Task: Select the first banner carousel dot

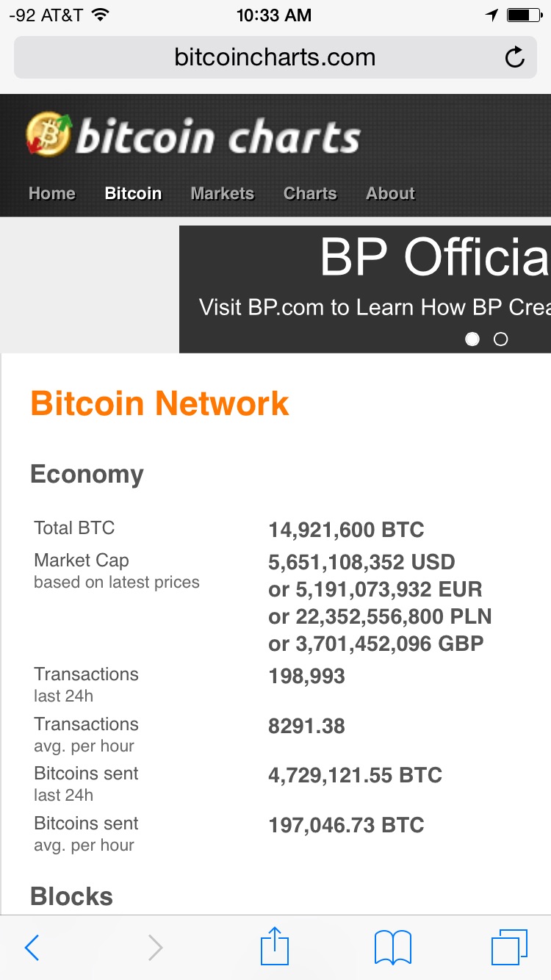Action: click(x=472, y=339)
